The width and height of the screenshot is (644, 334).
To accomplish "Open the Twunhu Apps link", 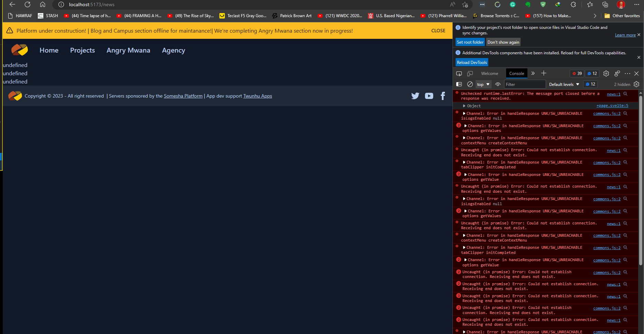I will [258, 96].
